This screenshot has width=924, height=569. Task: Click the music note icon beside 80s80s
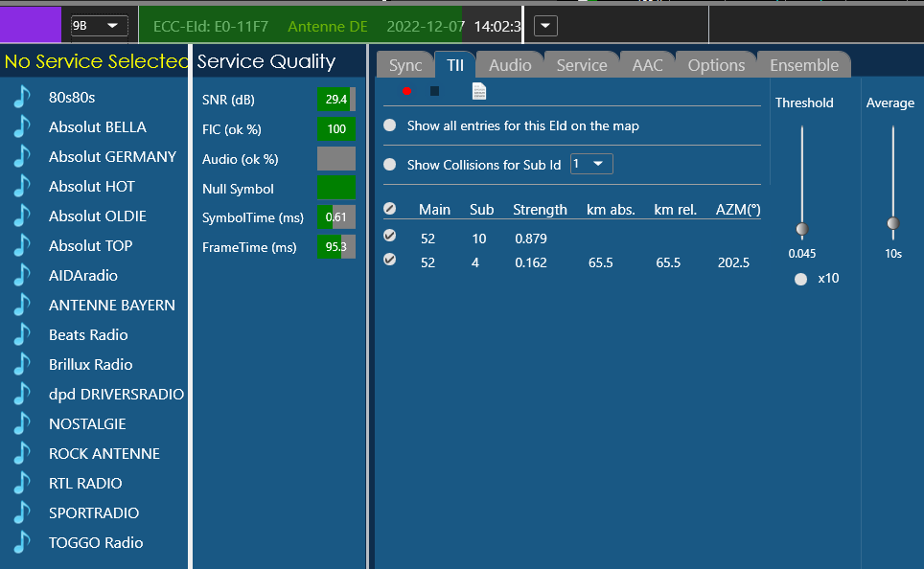coord(22,97)
